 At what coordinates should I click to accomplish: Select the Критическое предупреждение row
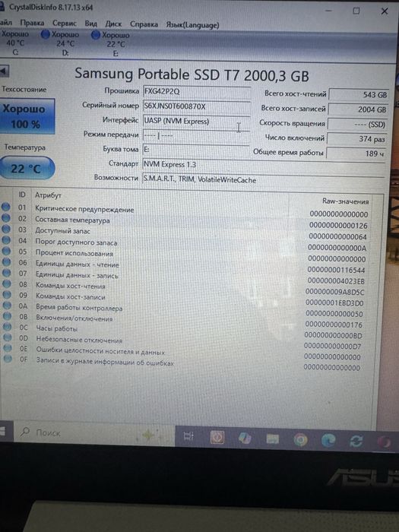(185, 211)
